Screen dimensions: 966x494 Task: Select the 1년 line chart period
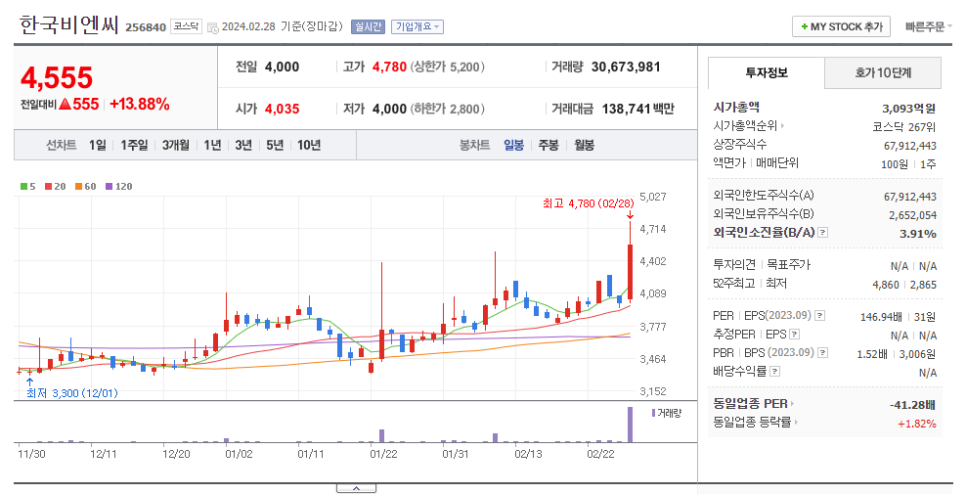212,145
